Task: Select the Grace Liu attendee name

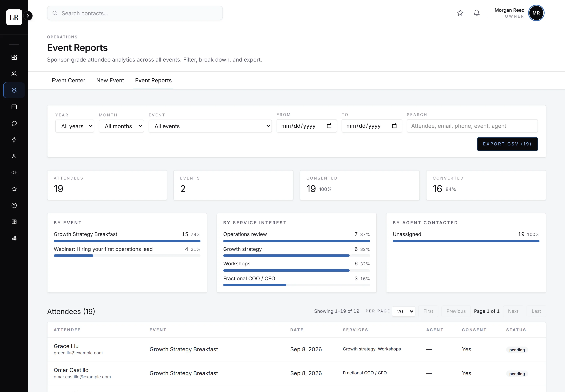Action: click(x=66, y=346)
